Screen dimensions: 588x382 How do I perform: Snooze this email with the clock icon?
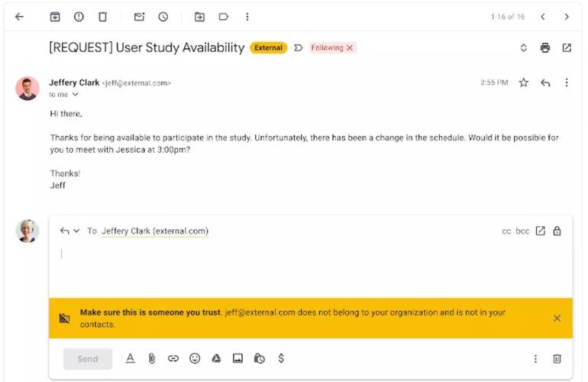pos(163,17)
